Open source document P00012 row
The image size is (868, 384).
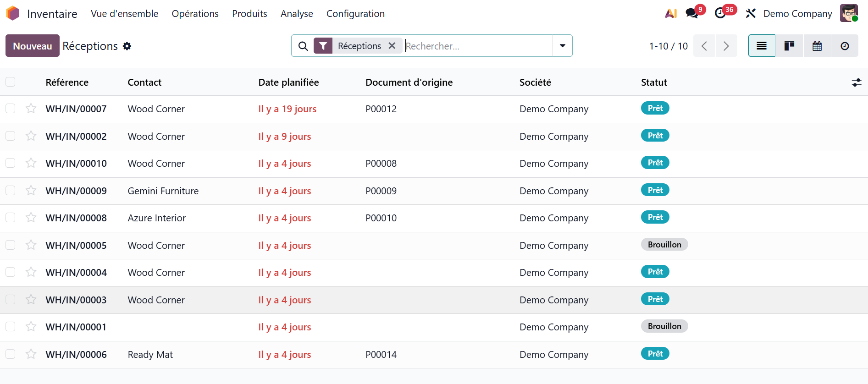(381, 109)
